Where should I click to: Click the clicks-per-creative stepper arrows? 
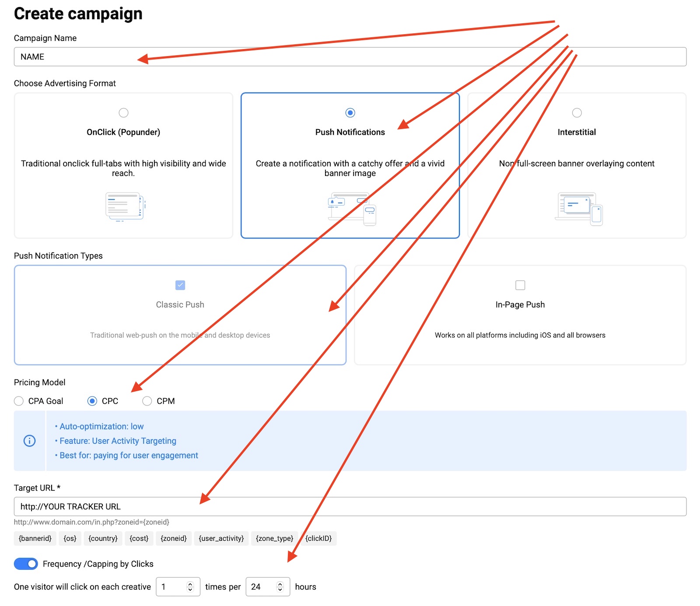[x=190, y=587]
